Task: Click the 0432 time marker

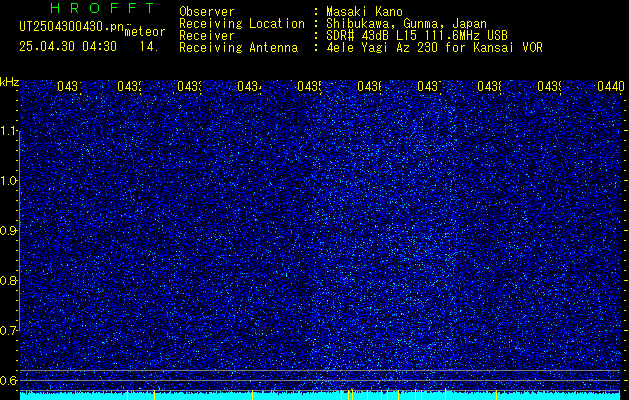Action: (129, 86)
